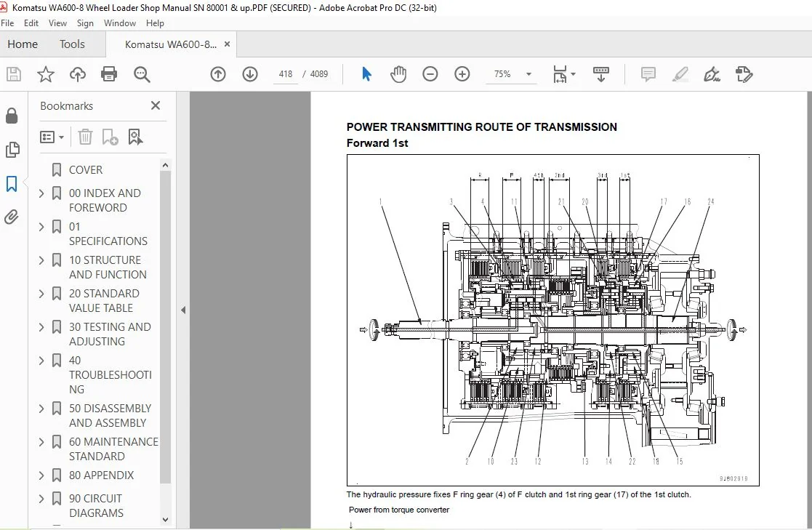812x530 pixels.
Task: Expand 90 CIRCUIT DIAGRAMS bookmark
Action: 41,499
